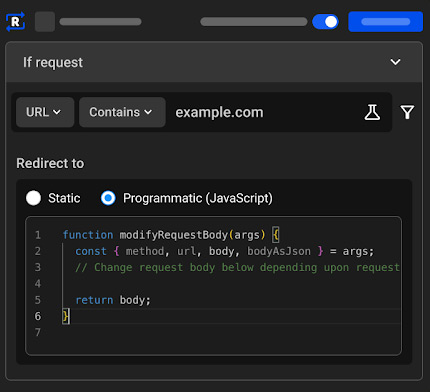This screenshot has height=392, width=430.
Task: Collapse the If request section chevron
Action: pyautogui.click(x=395, y=62)
